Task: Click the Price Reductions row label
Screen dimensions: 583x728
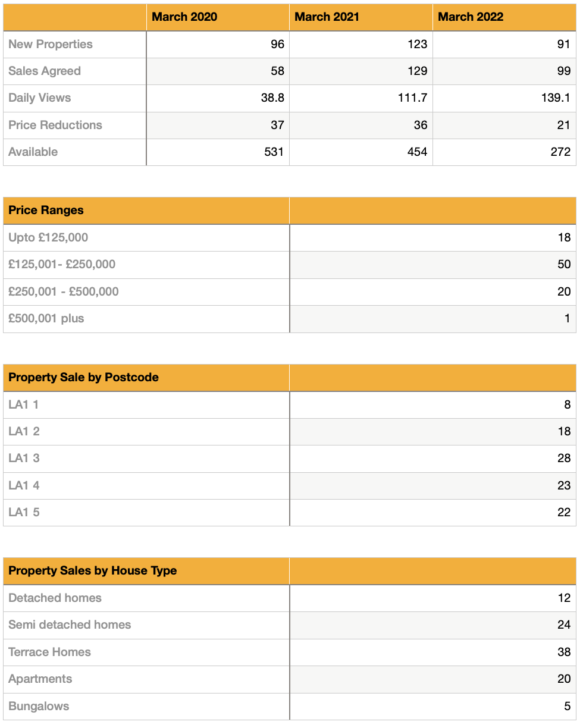Action: (x=55, y=125)
